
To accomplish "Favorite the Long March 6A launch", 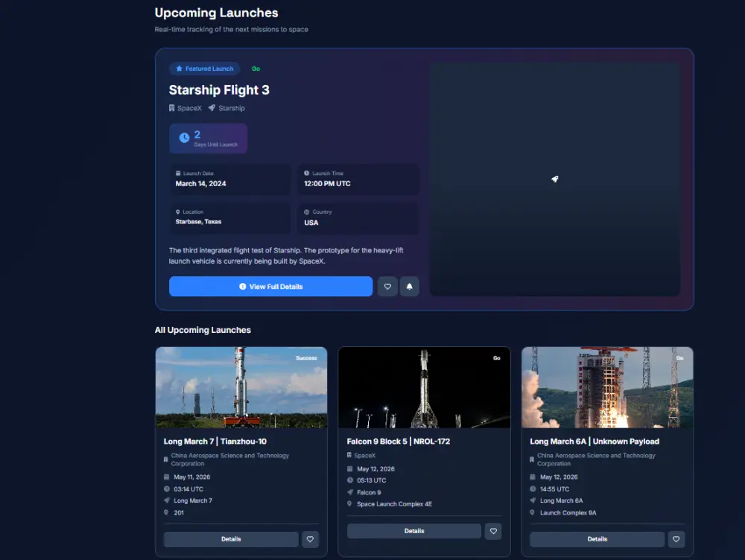I will [676, 539].
